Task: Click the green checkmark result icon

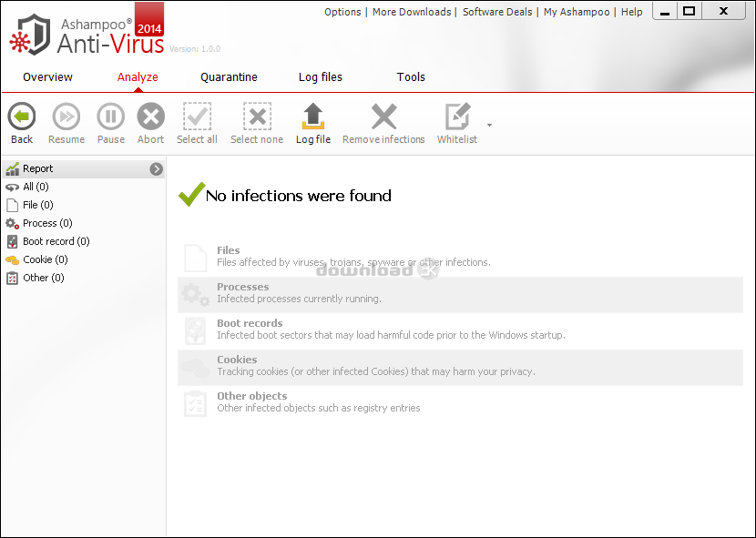Action: 192,195
